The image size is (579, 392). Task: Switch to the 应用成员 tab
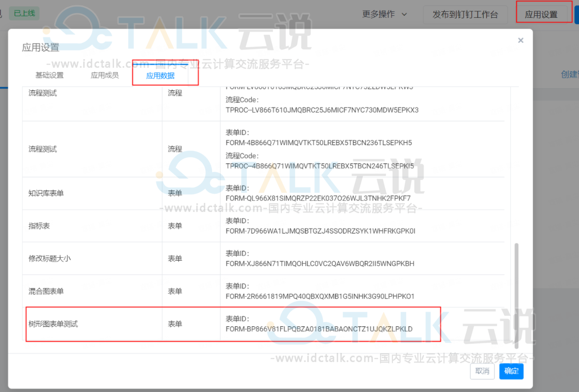point(105,76)
